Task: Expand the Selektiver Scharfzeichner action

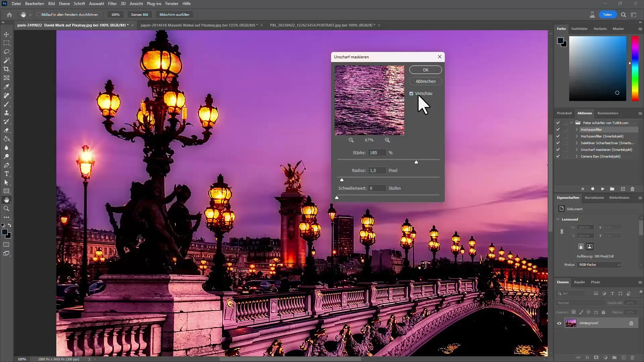Action: [x=577, y=143]
